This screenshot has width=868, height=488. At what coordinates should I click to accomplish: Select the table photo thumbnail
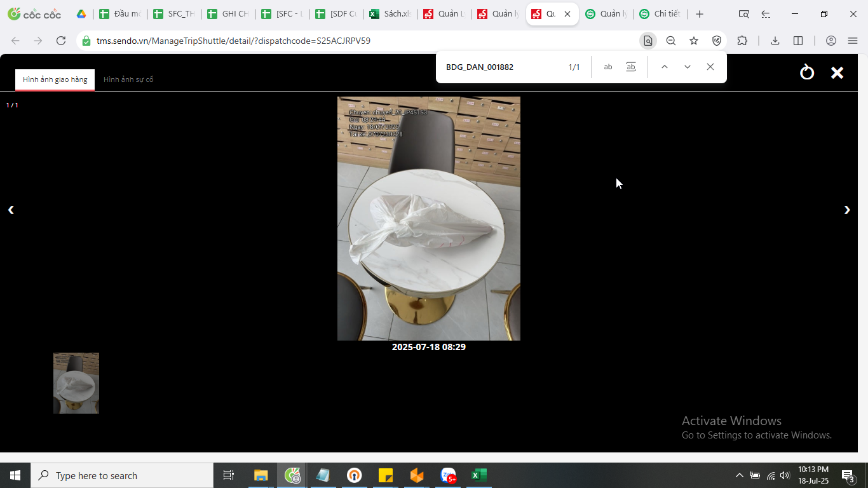pyautogui.click(x=76, y=383)
